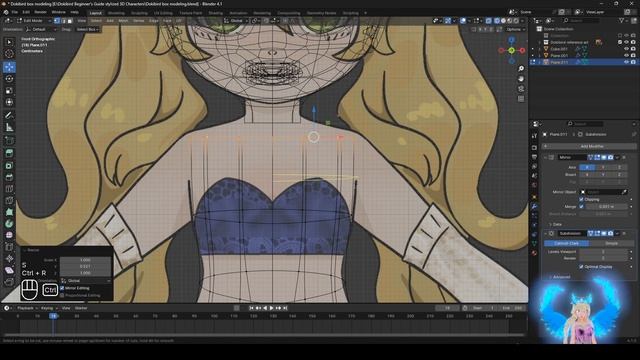Viewport: 640px width, 360px height.
Task: Enable face select mode
Action: pyautogui.click(x=70, y=20)
